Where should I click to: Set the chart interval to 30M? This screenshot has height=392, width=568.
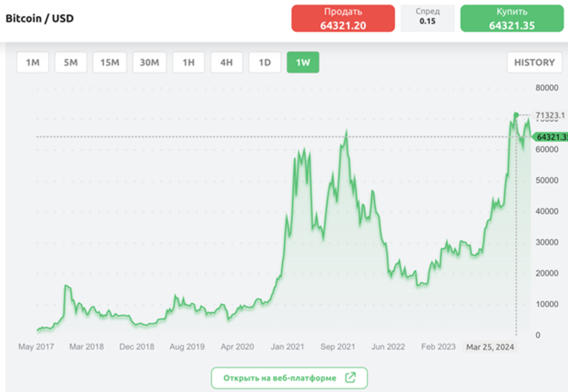click(x=149, y=63)
